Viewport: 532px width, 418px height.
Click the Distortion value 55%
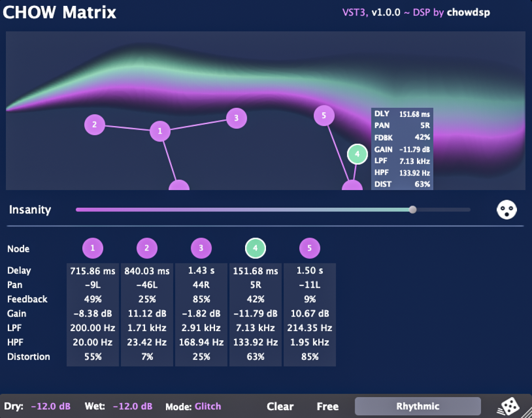(x=93, y=357)
